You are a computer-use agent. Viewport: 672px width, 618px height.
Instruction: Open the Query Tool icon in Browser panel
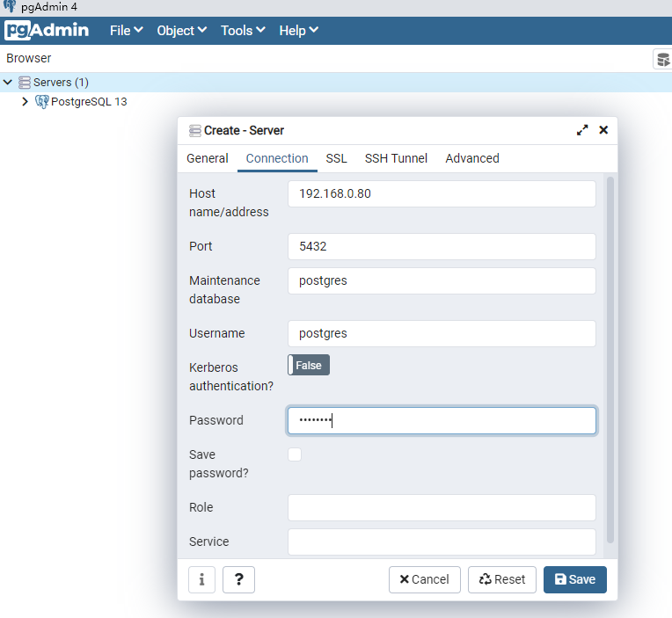point(662,59)
